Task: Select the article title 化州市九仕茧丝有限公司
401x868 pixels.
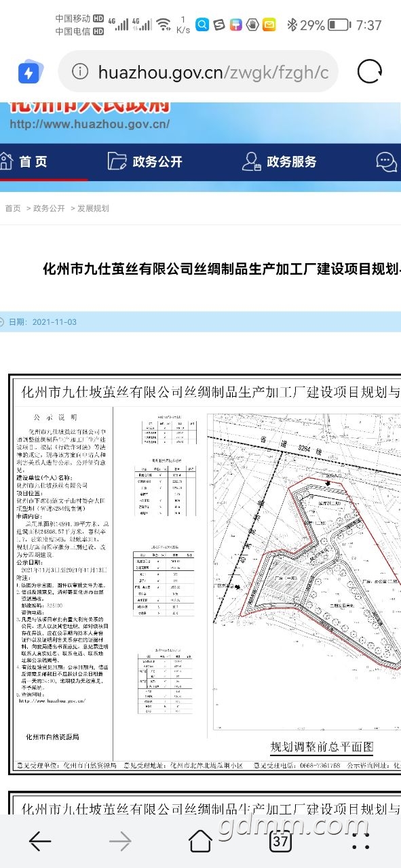Action: coord(221,269)
